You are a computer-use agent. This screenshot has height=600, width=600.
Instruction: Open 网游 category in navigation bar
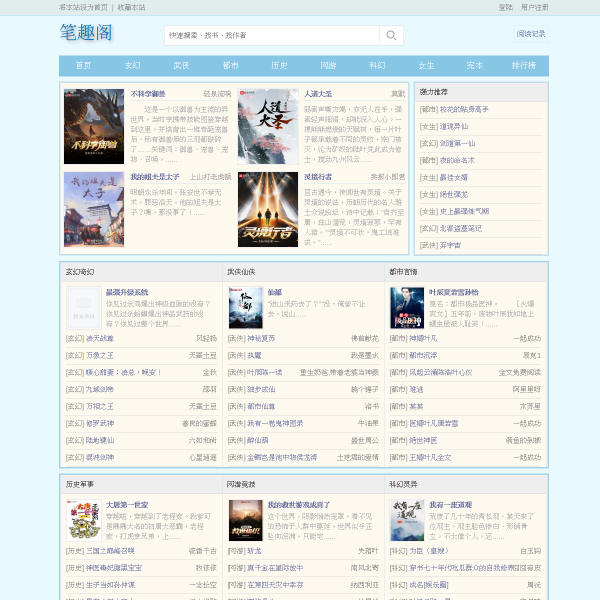pos(328,65)
